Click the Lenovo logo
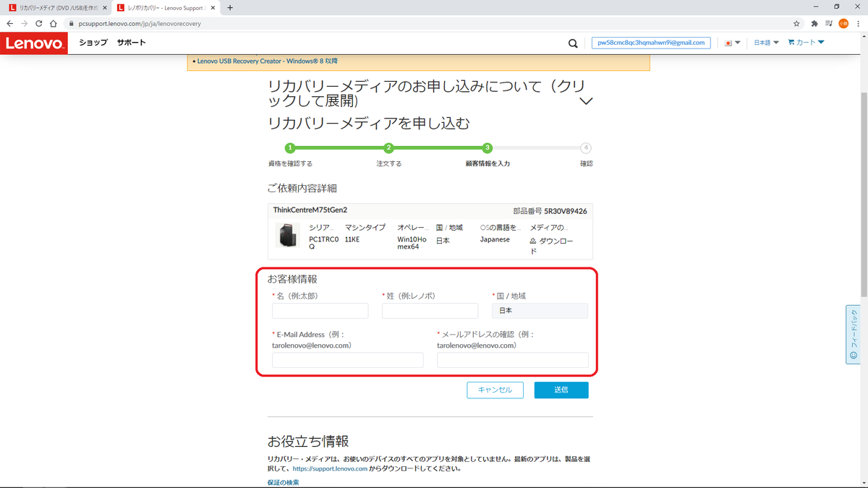 point(34,43)
